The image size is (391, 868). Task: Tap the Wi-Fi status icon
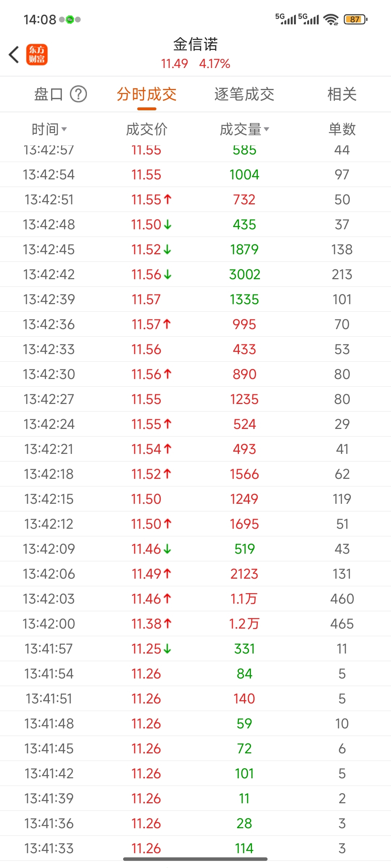point(331,20)
